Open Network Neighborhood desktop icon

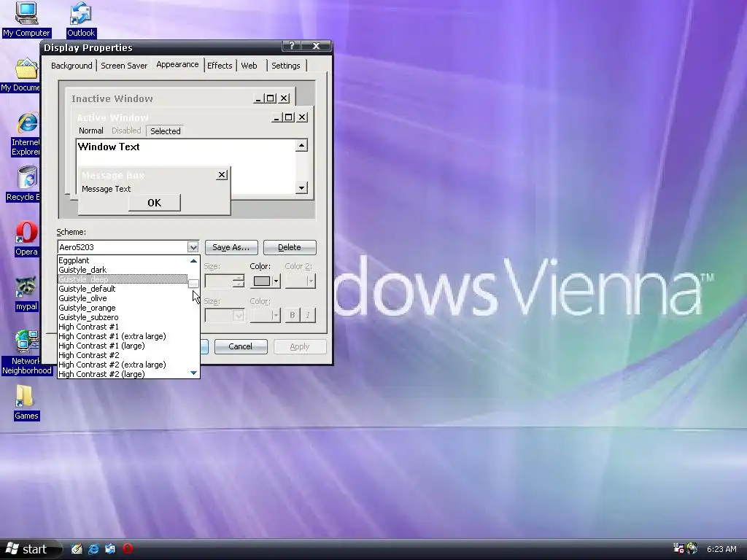pos(26,352)
